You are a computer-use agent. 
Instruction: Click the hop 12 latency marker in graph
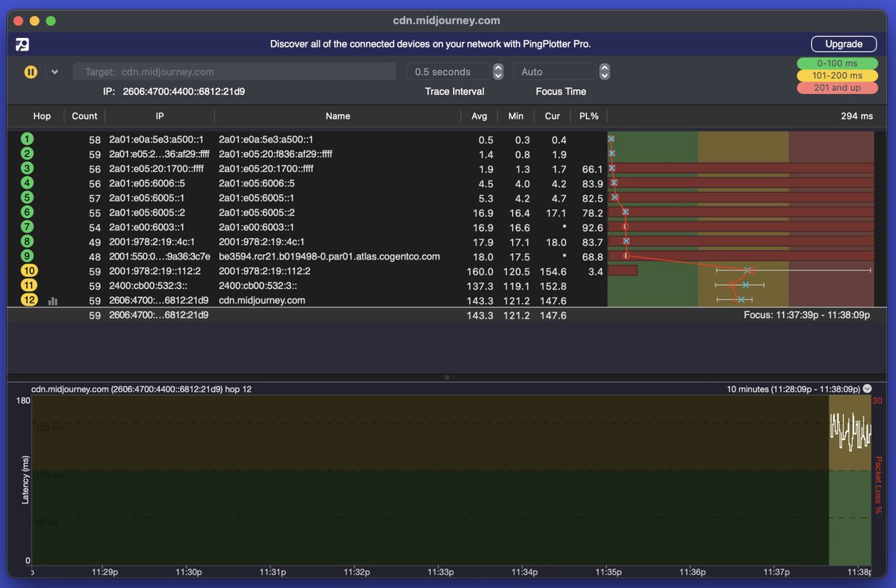740,300
